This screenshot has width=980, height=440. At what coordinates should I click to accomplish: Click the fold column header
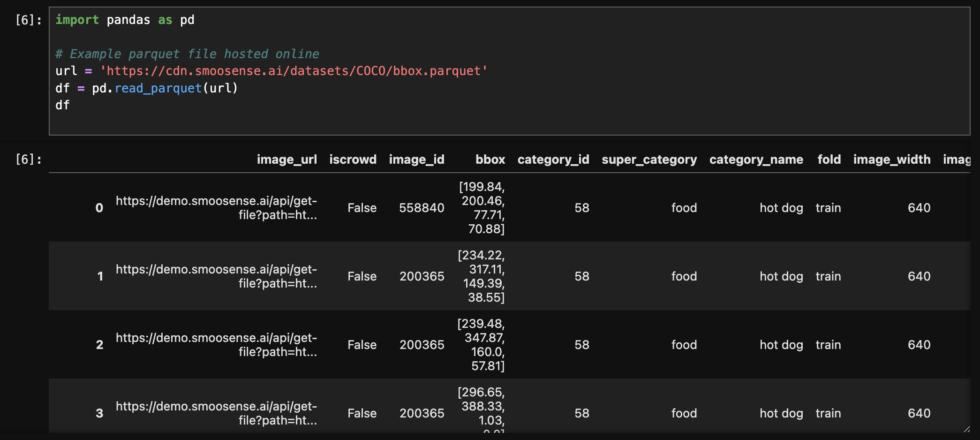click(829, 159)
